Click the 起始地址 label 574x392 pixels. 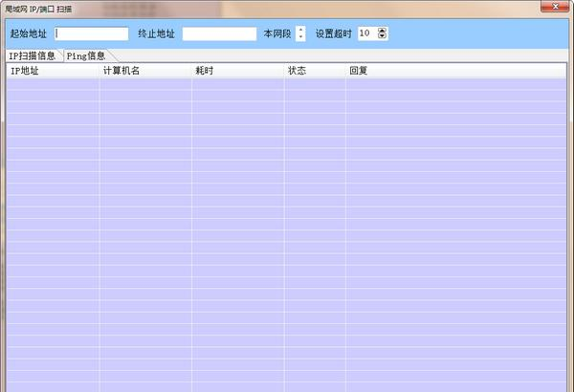point(29,33)
